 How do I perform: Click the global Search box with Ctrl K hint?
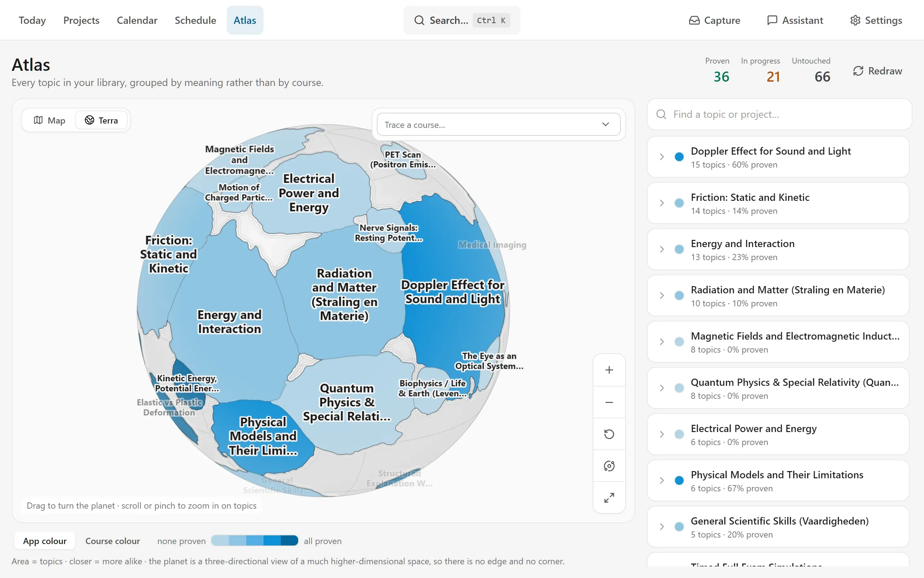[x=462, y=20]
